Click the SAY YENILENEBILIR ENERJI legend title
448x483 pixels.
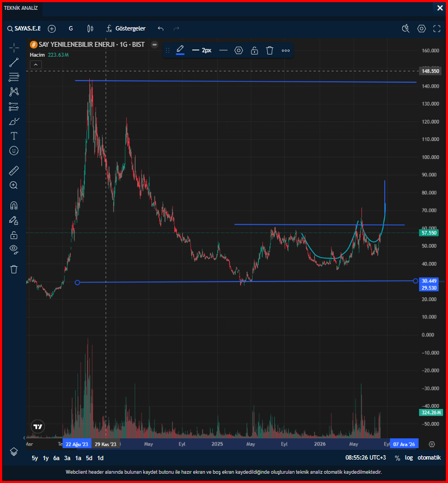tap(91, 45)
